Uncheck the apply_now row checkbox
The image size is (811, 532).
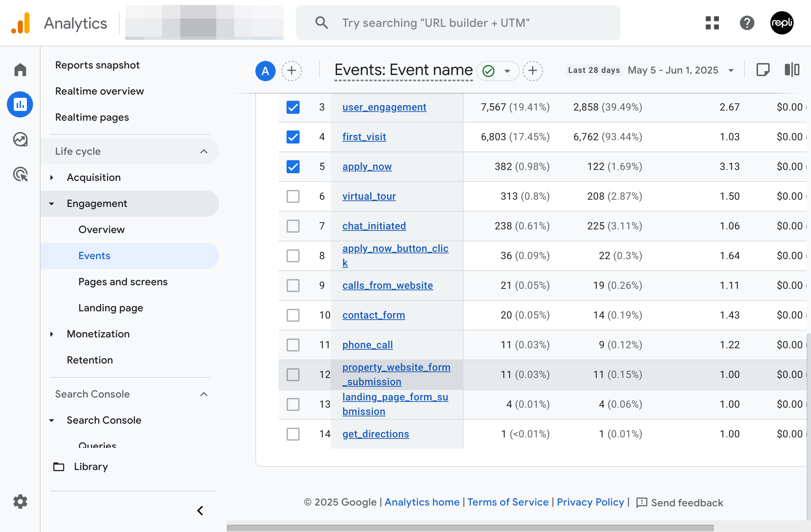293,167
